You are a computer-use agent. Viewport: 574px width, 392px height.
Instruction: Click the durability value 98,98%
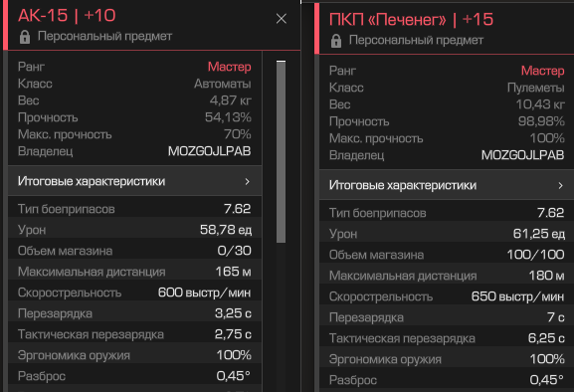point(541,121)
